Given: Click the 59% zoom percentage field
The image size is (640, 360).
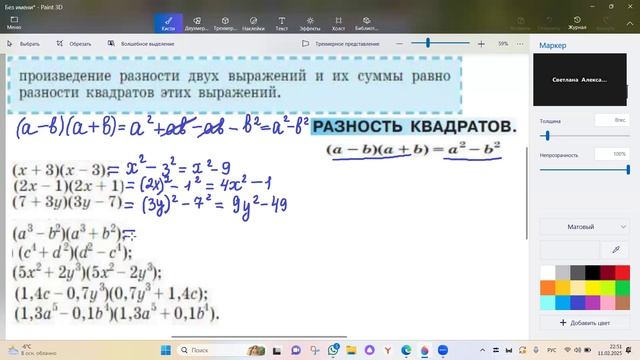Looking at the screenshot, I should point(503,44).
